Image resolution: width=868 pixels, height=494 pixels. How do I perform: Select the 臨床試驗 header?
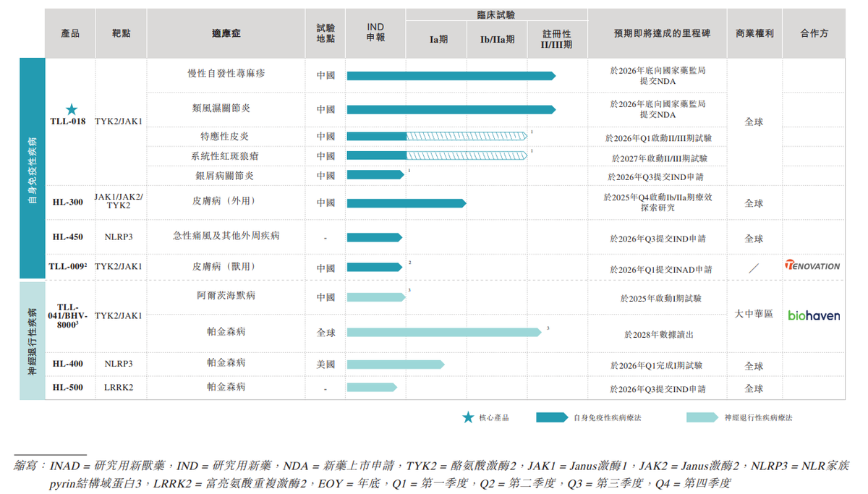pyautogui.click(x=496, y=15)
